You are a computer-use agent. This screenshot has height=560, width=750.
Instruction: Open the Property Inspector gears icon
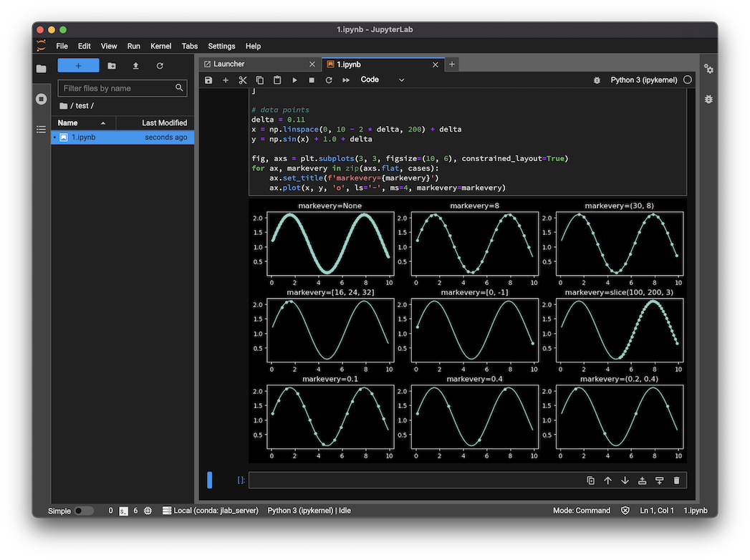tap(708, 69)
